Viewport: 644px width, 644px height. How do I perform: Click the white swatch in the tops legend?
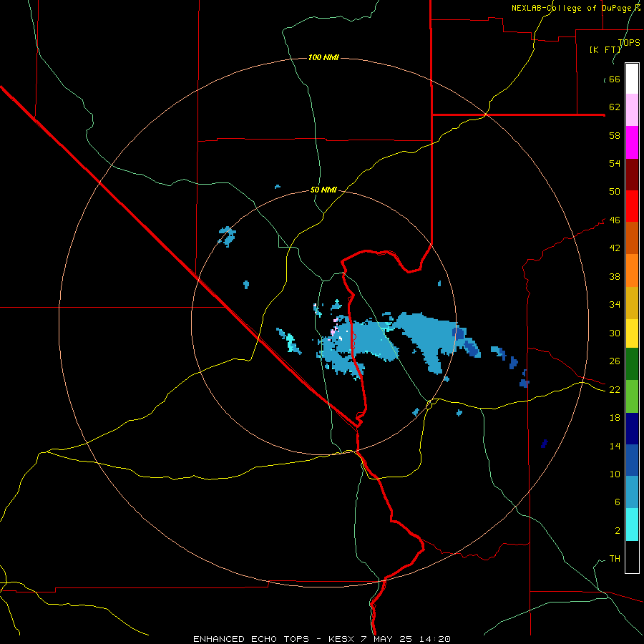pyautogui.click(x=632, y=79)
